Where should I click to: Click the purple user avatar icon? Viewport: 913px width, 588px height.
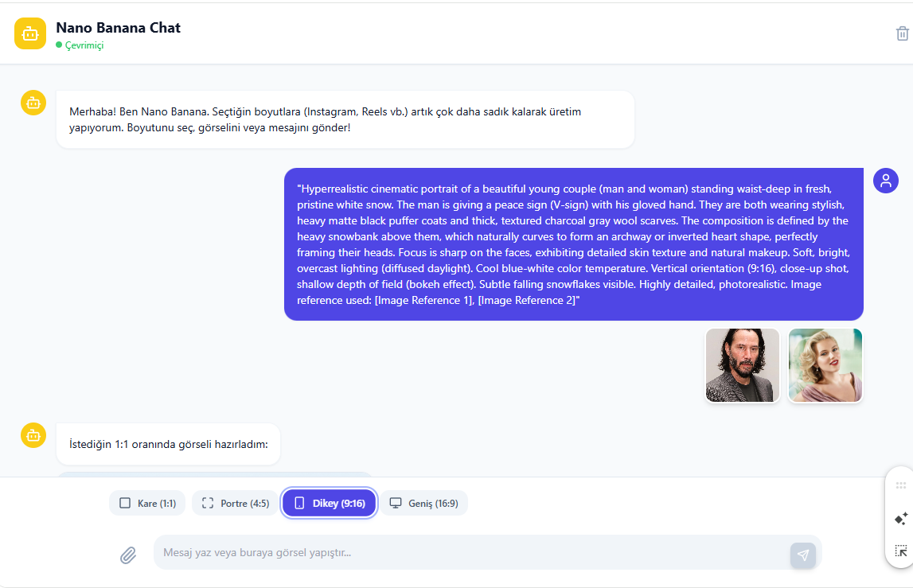click(886, 181)
